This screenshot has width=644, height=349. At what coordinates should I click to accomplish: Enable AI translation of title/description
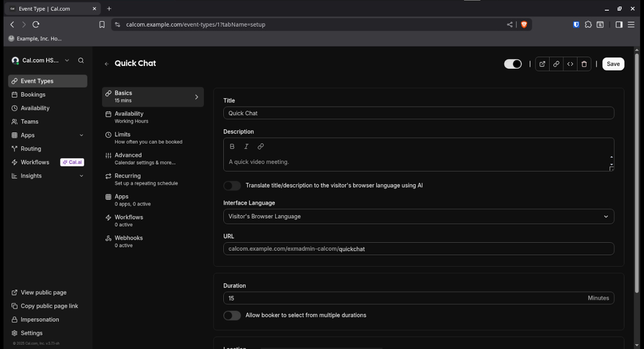coord(232,186)
